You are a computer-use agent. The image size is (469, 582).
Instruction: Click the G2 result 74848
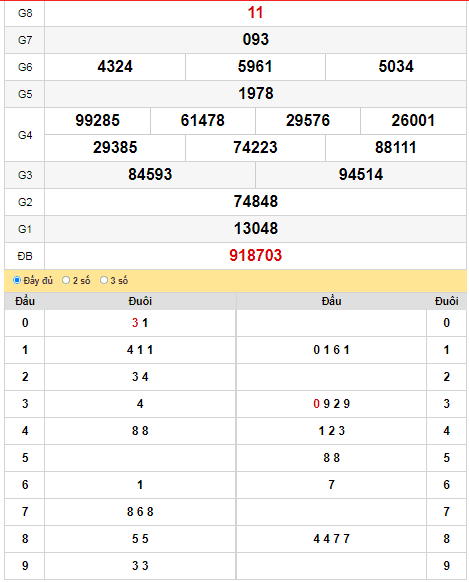coord(256,202)
